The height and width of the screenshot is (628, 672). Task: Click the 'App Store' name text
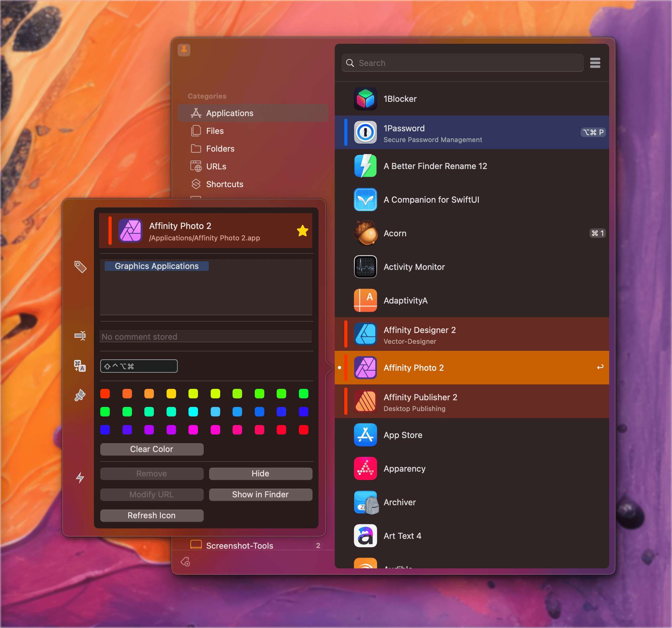[x=403, y=435]
